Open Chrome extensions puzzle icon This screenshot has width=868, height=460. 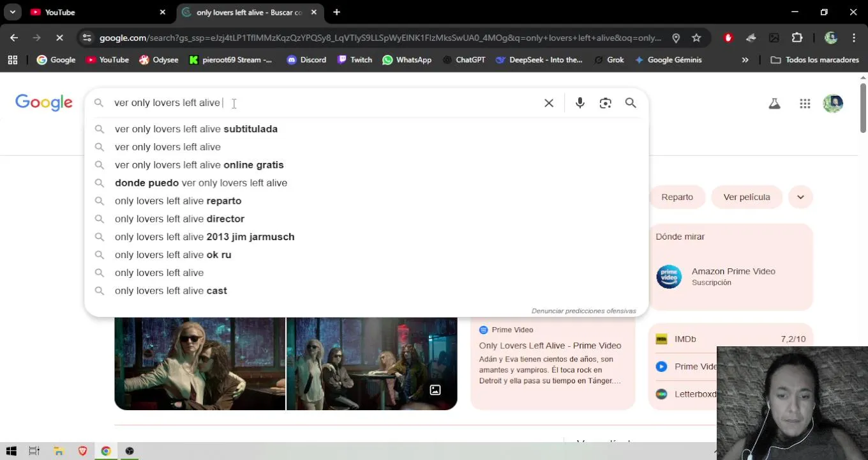point(797,38)
